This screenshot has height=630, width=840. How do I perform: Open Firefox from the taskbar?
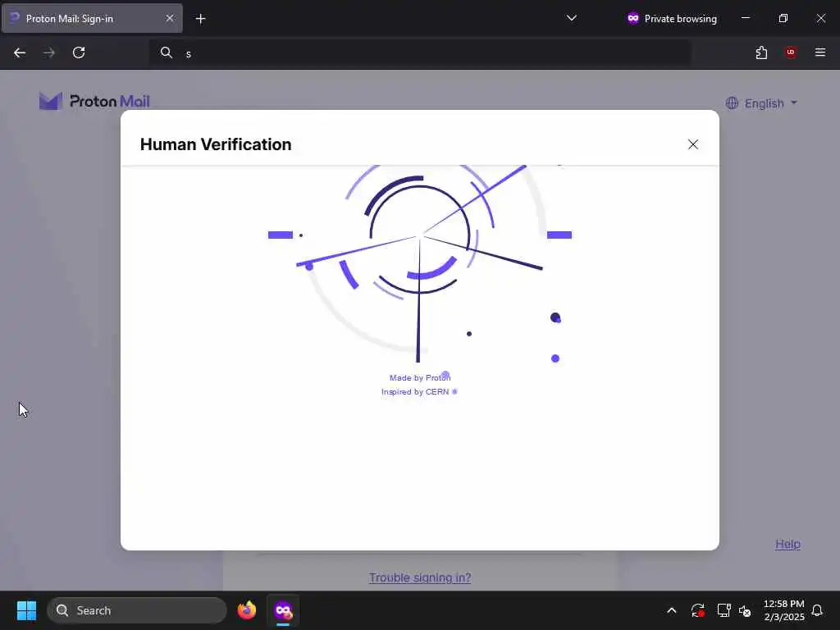click(x=246, y=610)
